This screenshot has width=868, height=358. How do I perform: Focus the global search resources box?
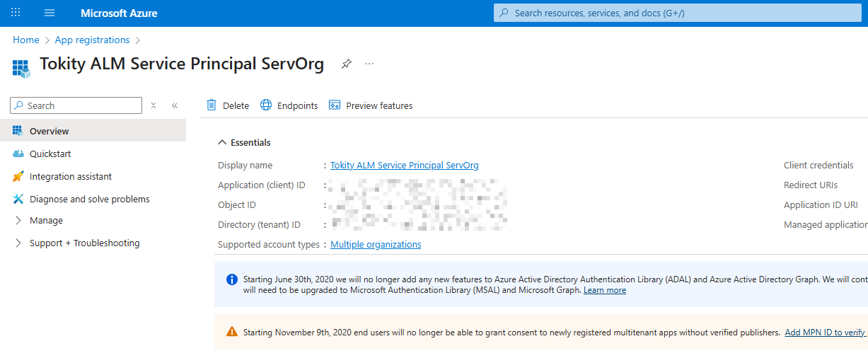[679, 13]
